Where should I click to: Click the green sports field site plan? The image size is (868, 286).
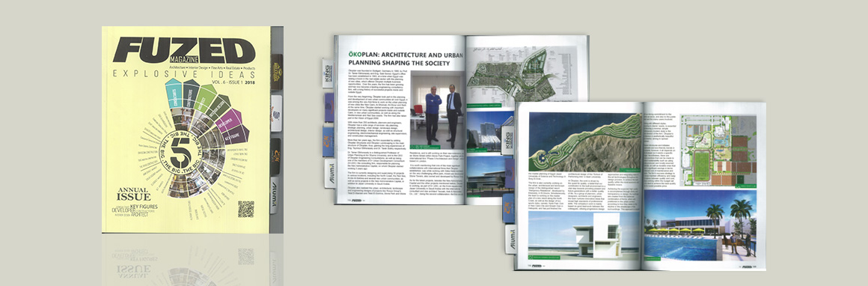(718, 150)
